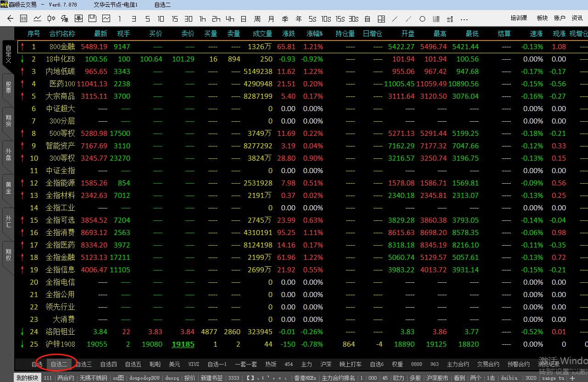Open the boxed trend chart icon
This screenshot has height=382, width=588.
106,19
